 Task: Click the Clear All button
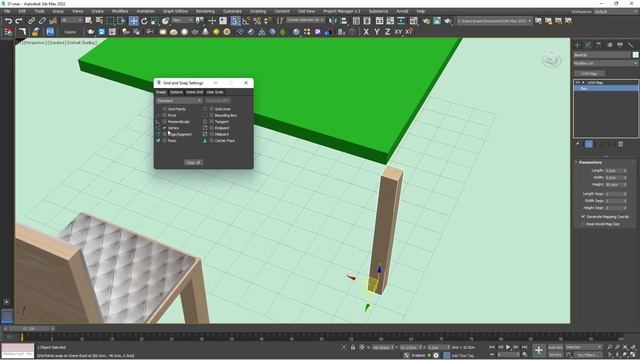pos(193,162)
